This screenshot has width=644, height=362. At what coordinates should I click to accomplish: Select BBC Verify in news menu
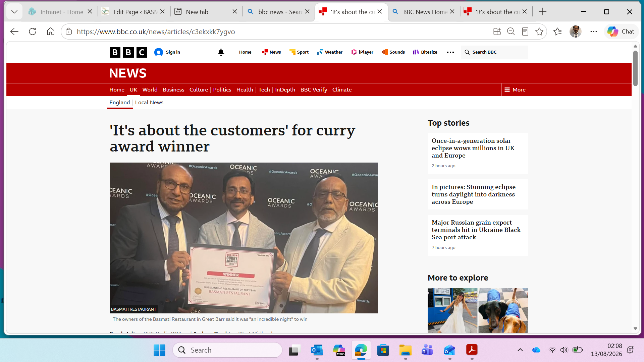[x=314, y=90]
